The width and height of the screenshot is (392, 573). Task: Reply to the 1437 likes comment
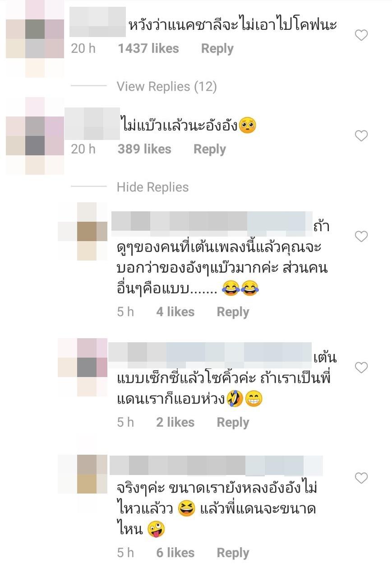217,49
